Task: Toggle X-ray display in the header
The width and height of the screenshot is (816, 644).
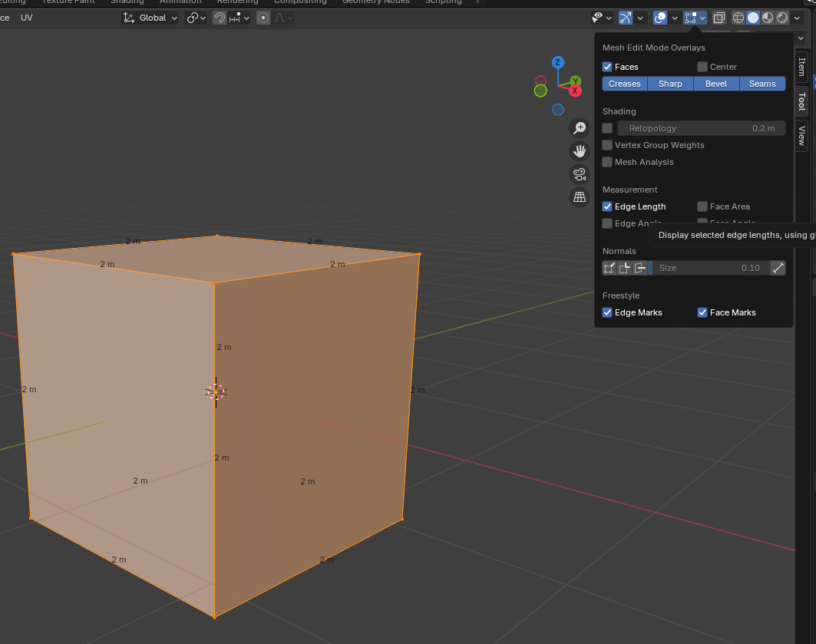Action: tap(719, 18)
